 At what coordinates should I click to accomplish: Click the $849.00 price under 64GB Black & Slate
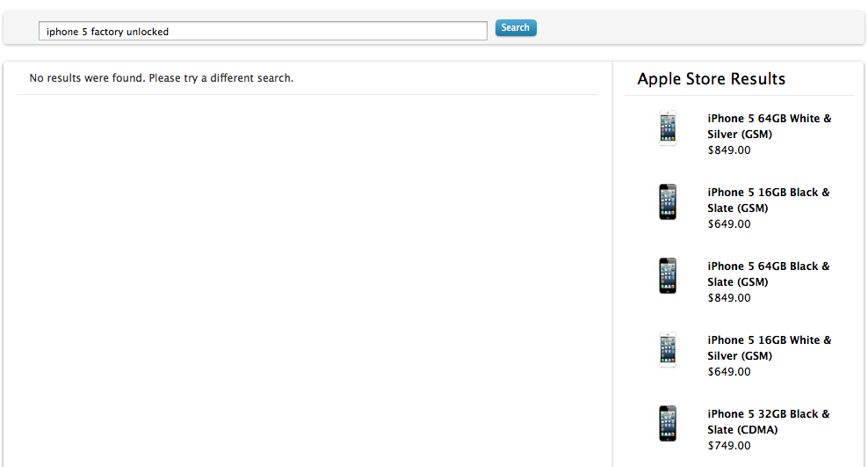tap(729, 297)
